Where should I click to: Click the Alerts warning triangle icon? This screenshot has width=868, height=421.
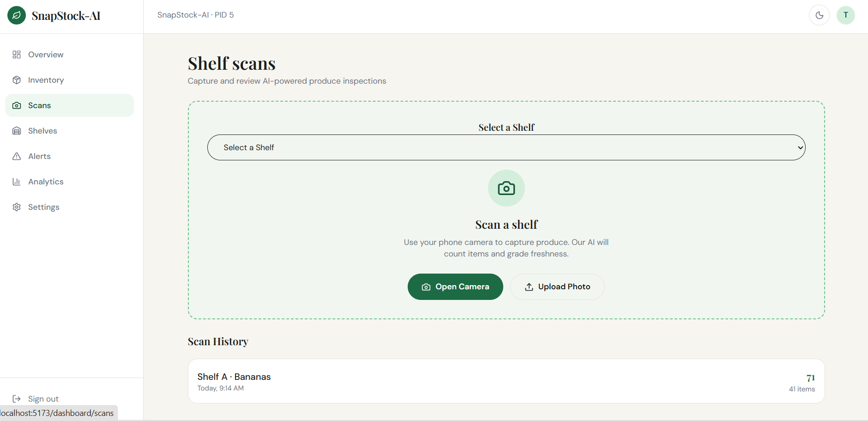pyautogui.click(x=17, y=156)
